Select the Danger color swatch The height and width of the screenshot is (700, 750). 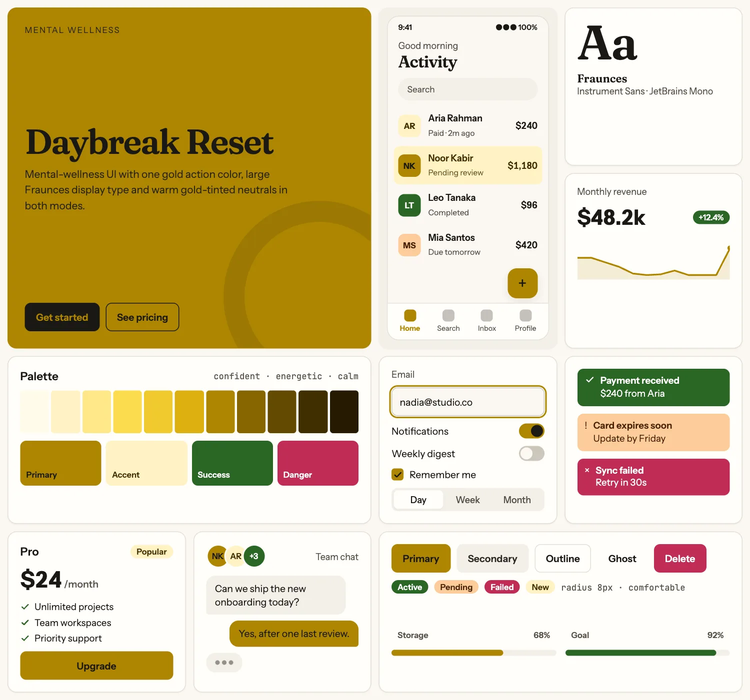[318, 463]
